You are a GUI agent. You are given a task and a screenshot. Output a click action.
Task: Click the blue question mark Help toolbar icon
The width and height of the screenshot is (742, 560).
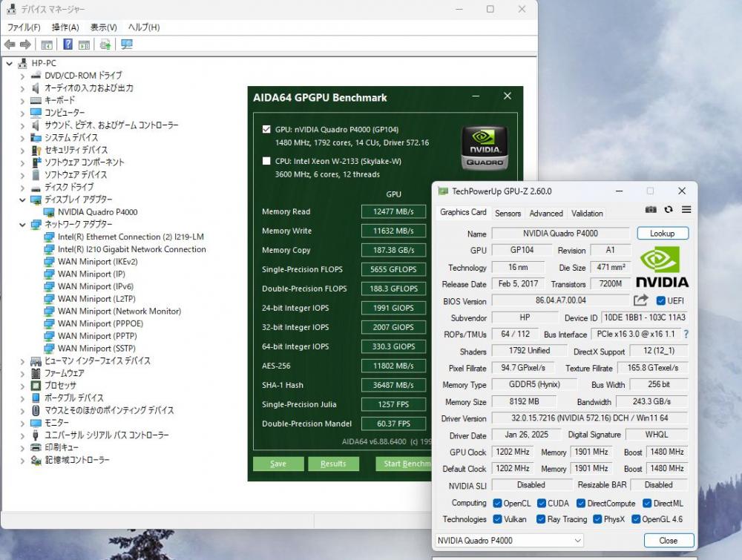pyautogui.click(x=68, y=45)
